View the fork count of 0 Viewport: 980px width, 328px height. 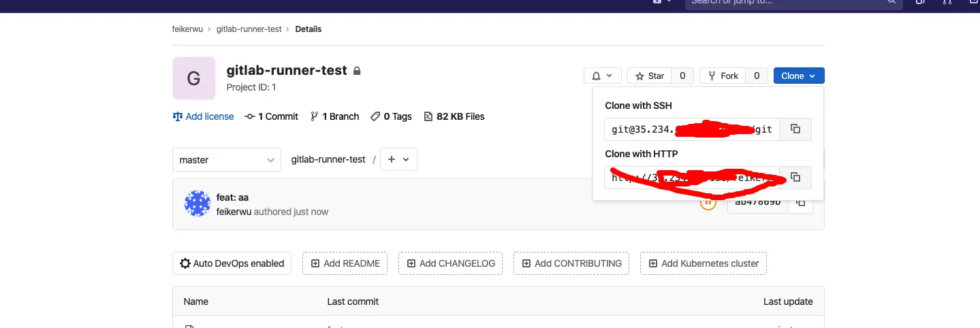pyautogui.click(x=757, y=76)
